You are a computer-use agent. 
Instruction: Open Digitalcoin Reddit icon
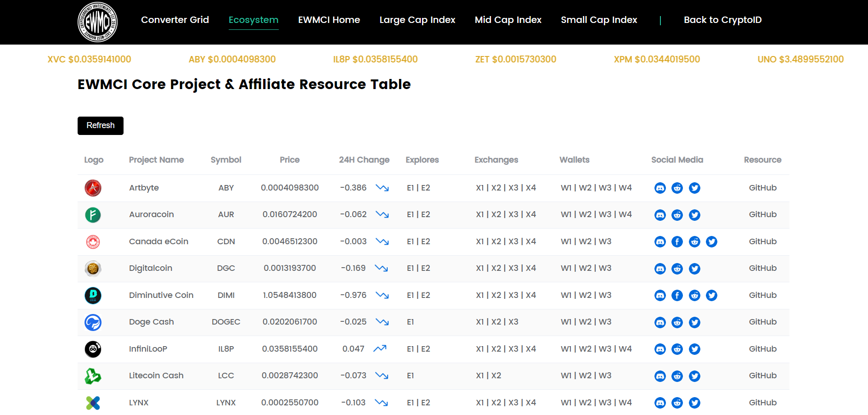pyautogui.click(x=677, y=269)
